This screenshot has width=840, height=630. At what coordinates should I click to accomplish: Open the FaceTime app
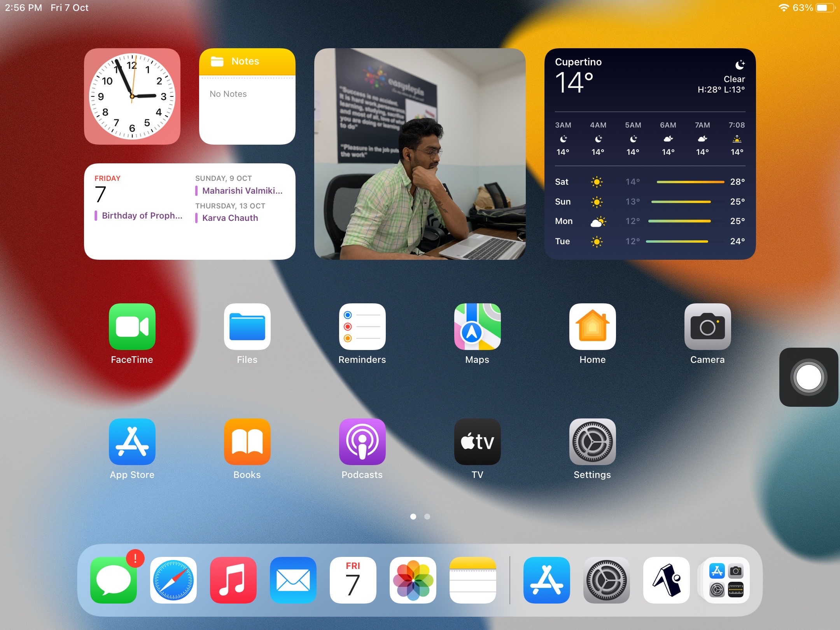click(x=132, y=327)
